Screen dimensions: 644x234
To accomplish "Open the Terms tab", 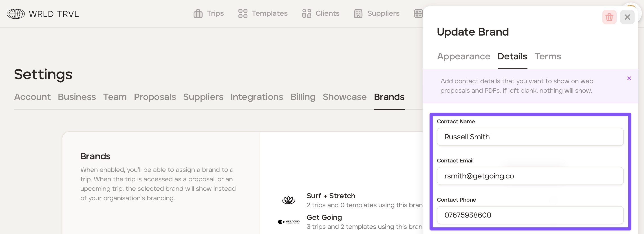I will pos(548,57).
